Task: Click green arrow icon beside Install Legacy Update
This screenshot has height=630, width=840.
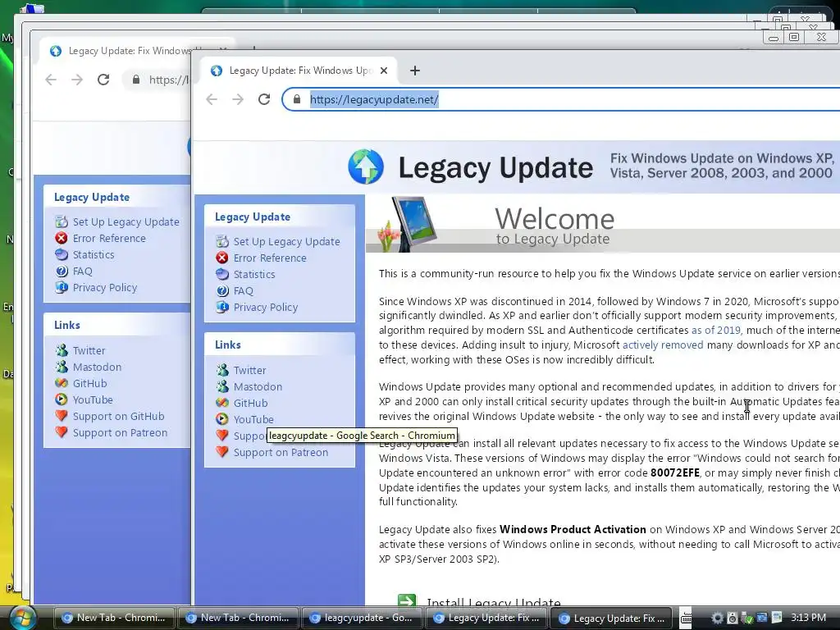Action: point(407,601)
